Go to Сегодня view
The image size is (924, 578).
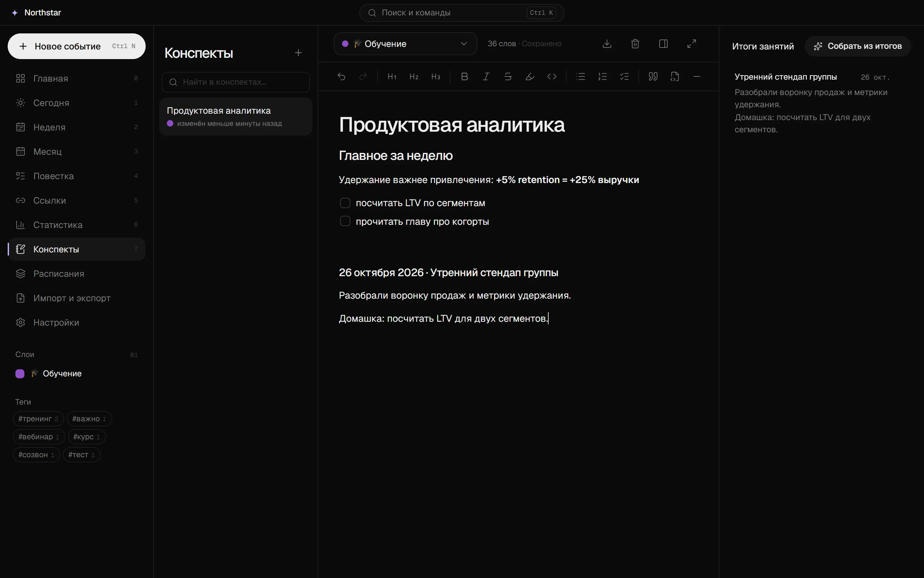(x=77, y=103)
